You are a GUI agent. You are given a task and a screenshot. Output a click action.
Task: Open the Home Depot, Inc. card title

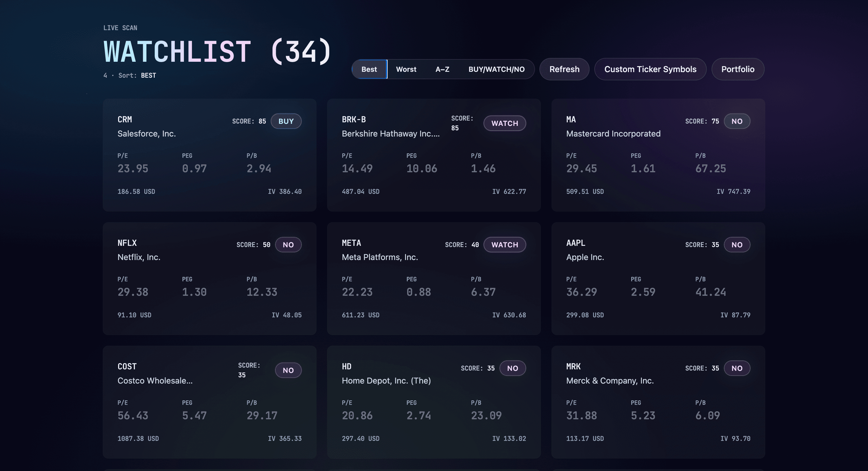click(x=386, y=380)
